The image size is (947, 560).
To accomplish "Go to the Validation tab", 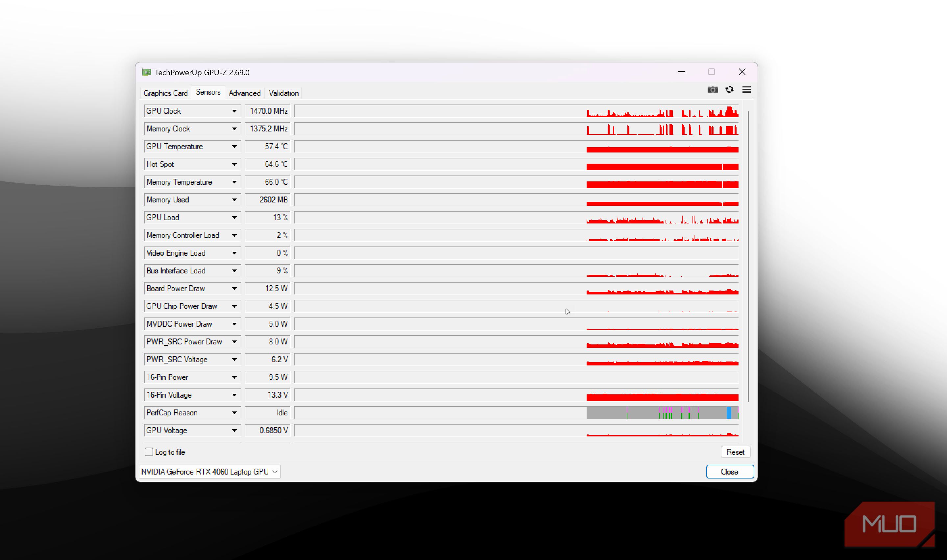I will coord(283,93).
